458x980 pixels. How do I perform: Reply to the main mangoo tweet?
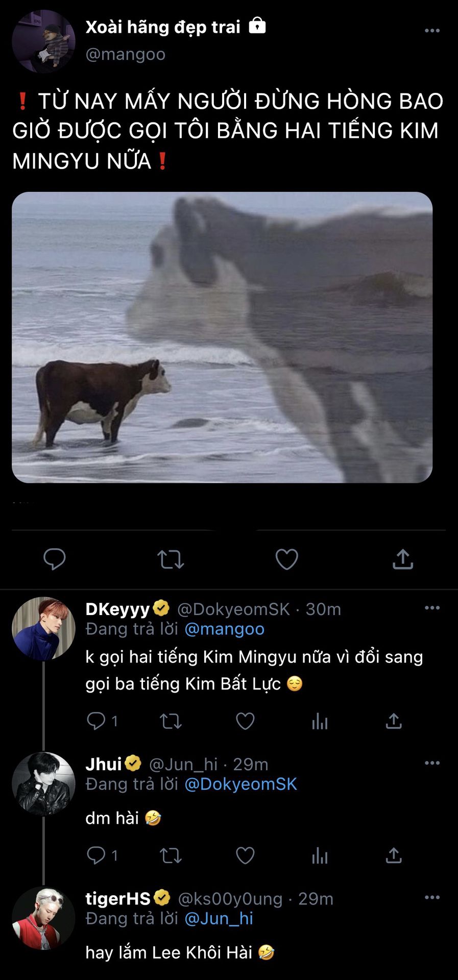pos(55,559)
